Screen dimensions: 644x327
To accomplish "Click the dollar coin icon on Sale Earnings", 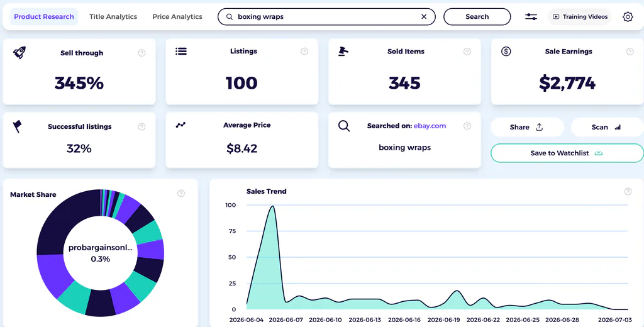I will point(506,52).
